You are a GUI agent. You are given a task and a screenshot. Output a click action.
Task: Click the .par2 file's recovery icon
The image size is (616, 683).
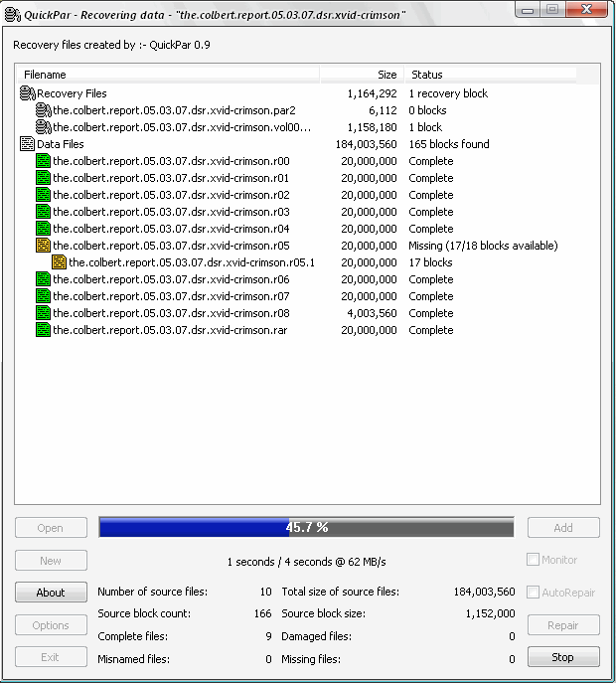[43, 110]
